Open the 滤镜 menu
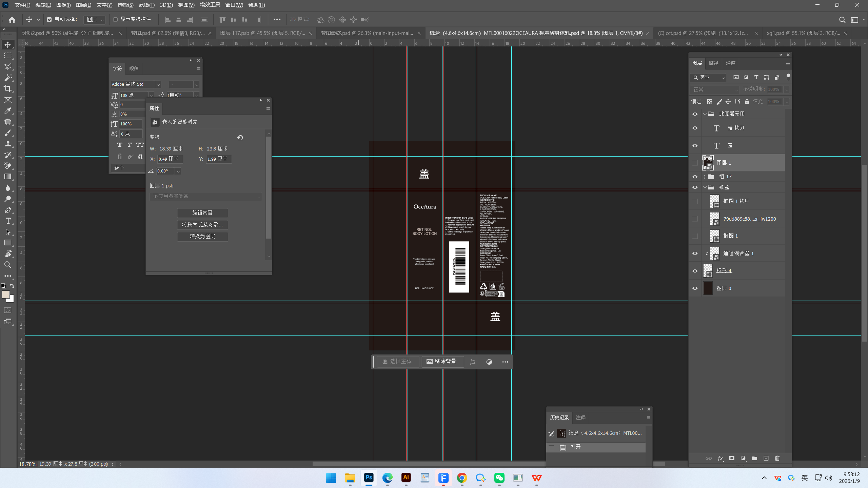The width and height of the screenshot is (868, 488). (146, 5)
